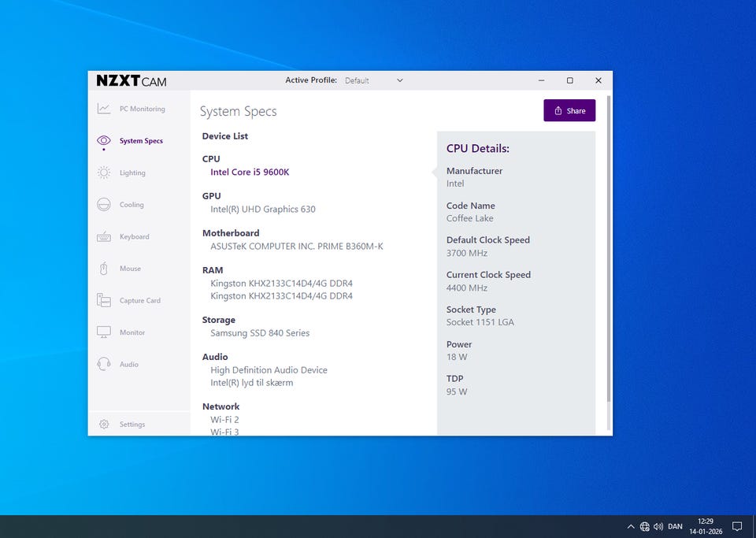Open the PC Monitoring chart icon
The height and width of the screenshot is (538, 756).
click(104, 109)
